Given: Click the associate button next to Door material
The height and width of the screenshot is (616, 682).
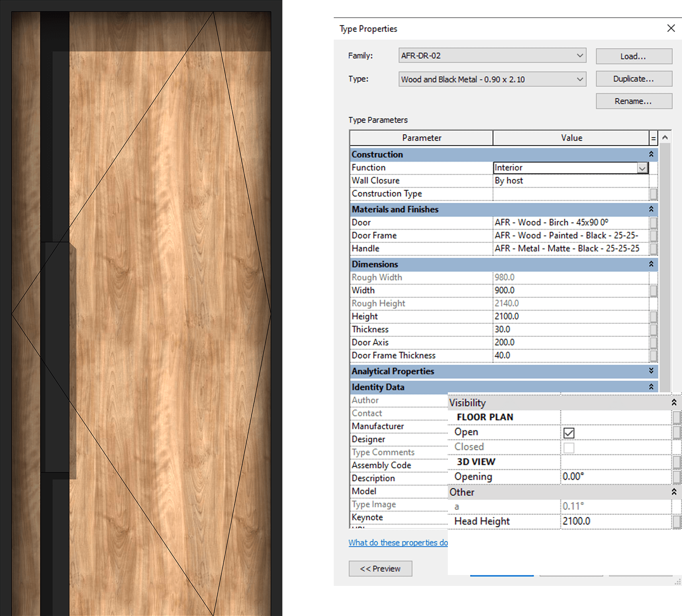Looking at the screenshot, I should coord(653,222).
